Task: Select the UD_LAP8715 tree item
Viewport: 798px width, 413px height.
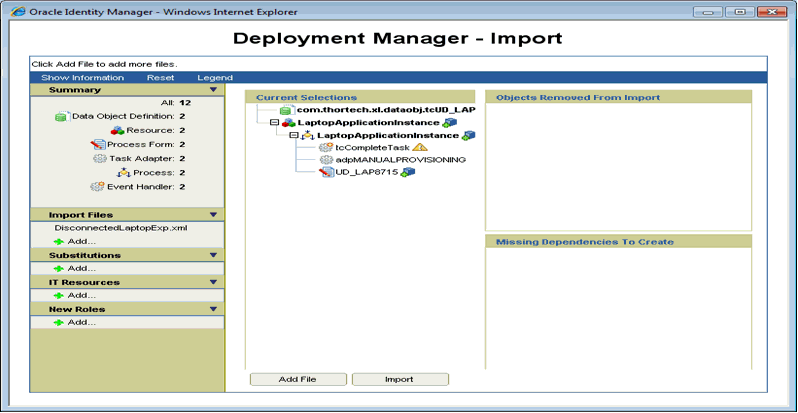Action: pyautogui.click(x=366, y=172)
